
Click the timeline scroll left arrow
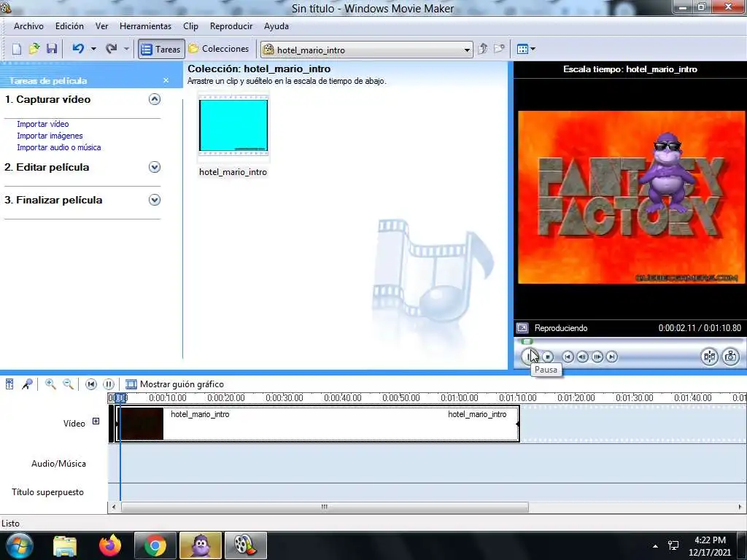114,507
